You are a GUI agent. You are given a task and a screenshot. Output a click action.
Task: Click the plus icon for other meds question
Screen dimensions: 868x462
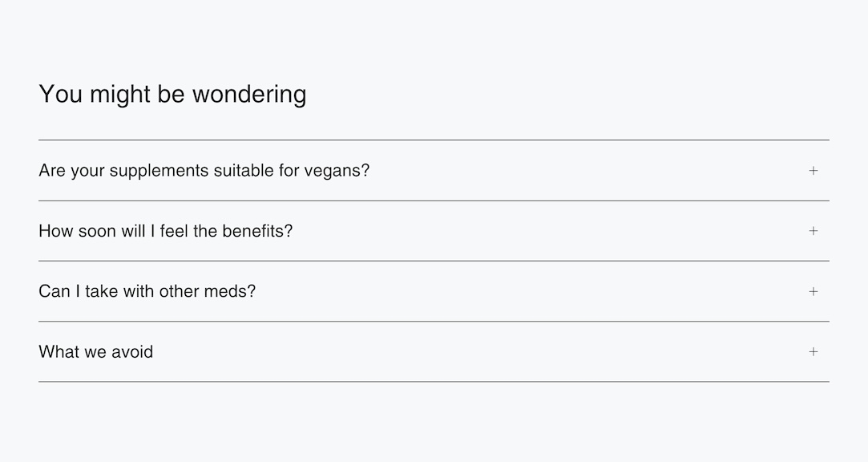click(813, 291)
